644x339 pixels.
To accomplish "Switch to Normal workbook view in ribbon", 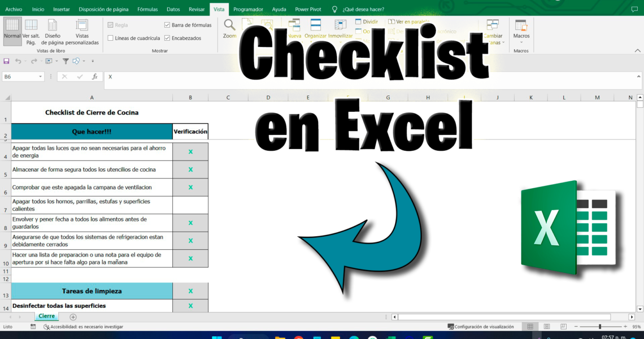I will click(x=12, y=31).
